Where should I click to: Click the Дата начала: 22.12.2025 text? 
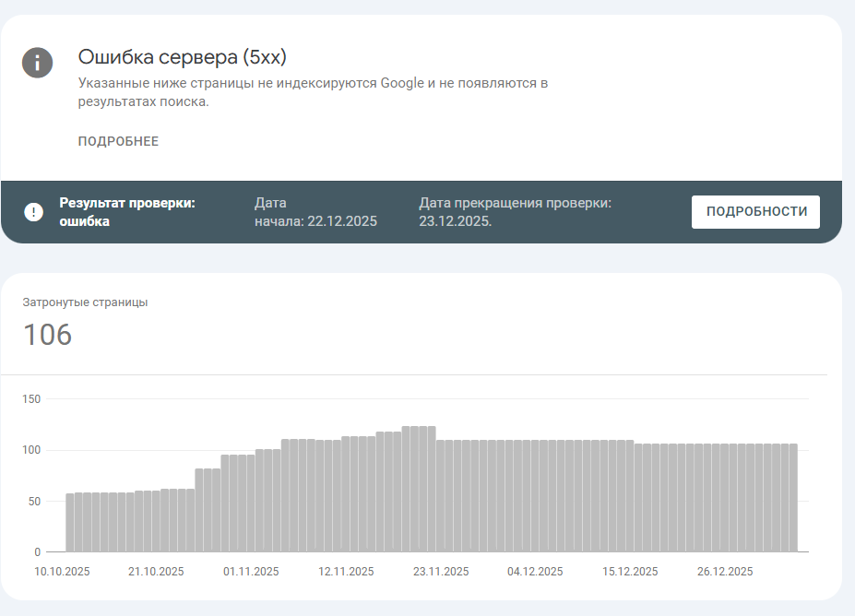point(315,212)
